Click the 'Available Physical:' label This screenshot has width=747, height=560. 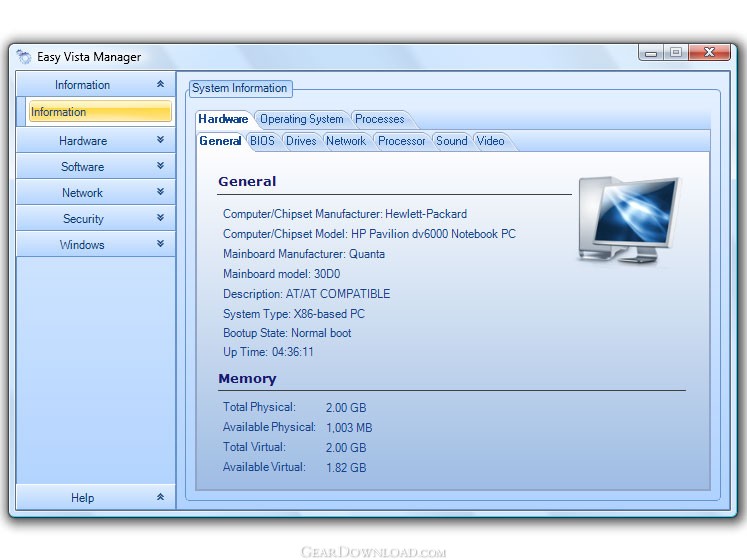(269, 427)
